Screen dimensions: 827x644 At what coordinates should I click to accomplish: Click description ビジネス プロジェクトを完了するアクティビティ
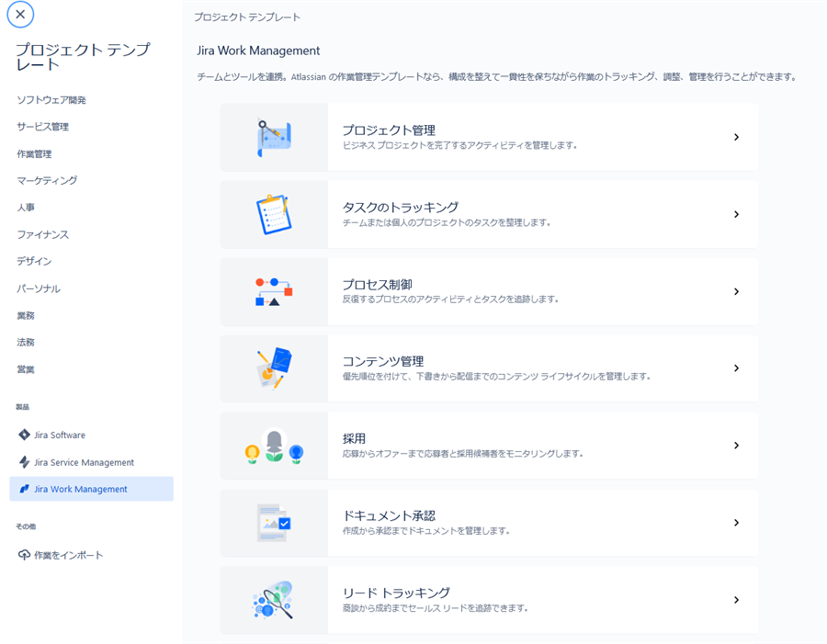(x=459, y=145)
